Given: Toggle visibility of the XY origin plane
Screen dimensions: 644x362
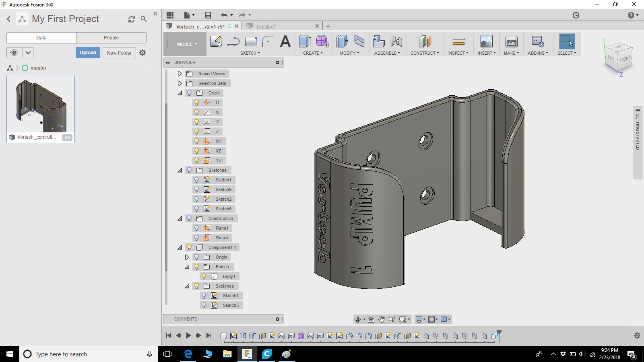Looking at the screenshot, I should tap(197, 141).
